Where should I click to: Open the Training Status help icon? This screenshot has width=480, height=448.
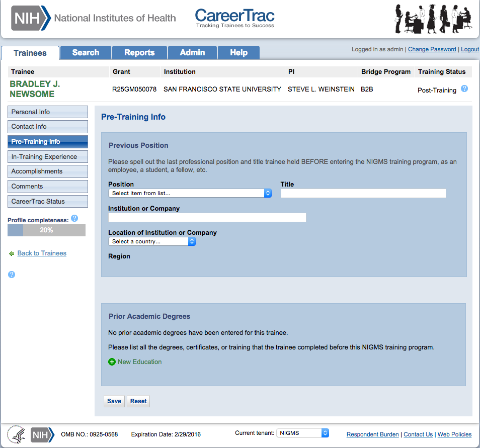(x=464, y=88)
